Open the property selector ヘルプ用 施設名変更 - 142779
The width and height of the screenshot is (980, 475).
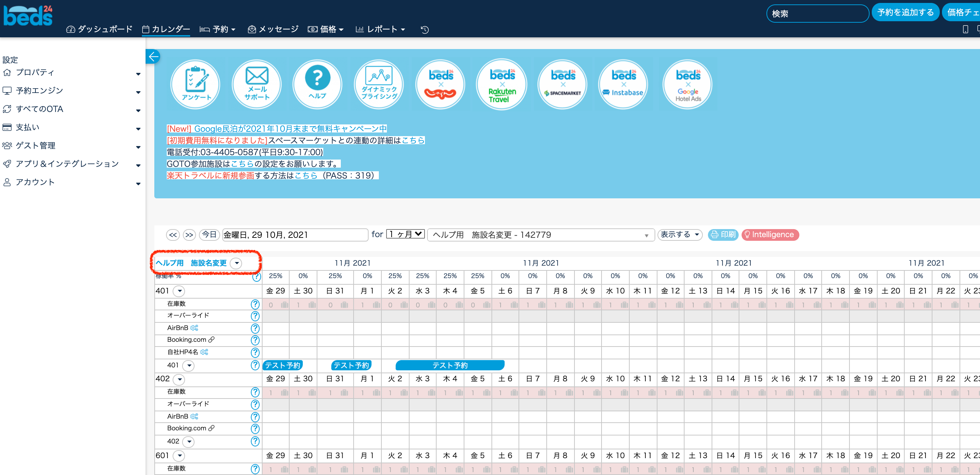pyautogui.click(x=540, y=235)
